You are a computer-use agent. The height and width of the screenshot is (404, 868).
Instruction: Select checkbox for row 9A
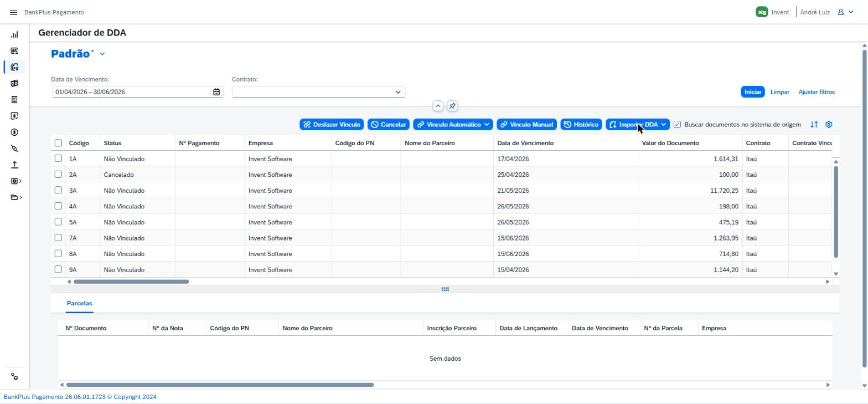58,269
